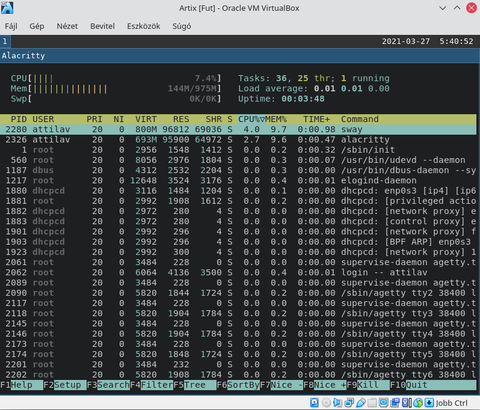Click the shared folders status icon
The width and height of the screenshot is (480, 410).
click(x=372, y=403)
